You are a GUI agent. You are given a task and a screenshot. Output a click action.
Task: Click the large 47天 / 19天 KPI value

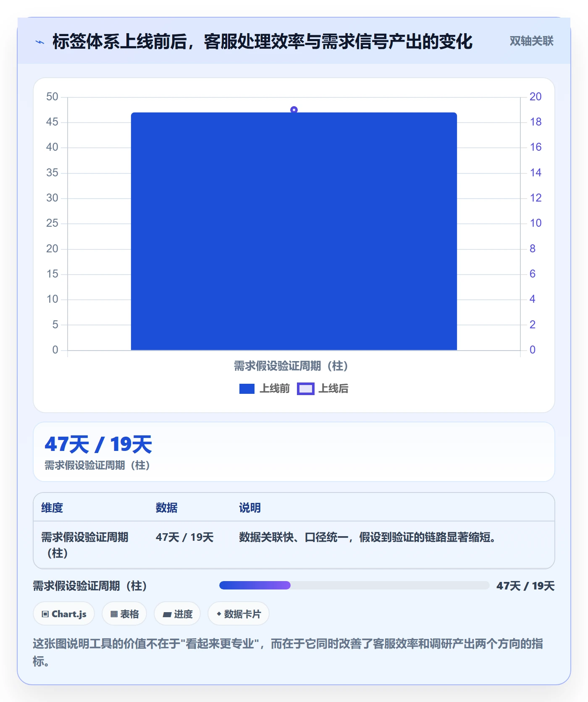click(98, 444)
